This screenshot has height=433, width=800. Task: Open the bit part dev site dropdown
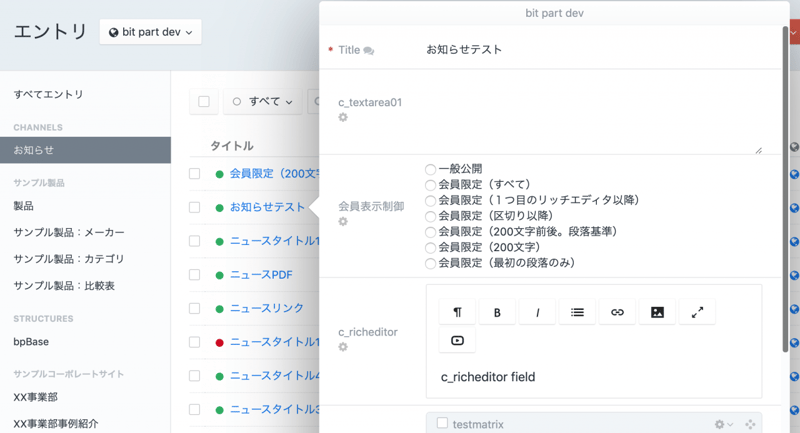pyautogui.click(x=151, y=32)
